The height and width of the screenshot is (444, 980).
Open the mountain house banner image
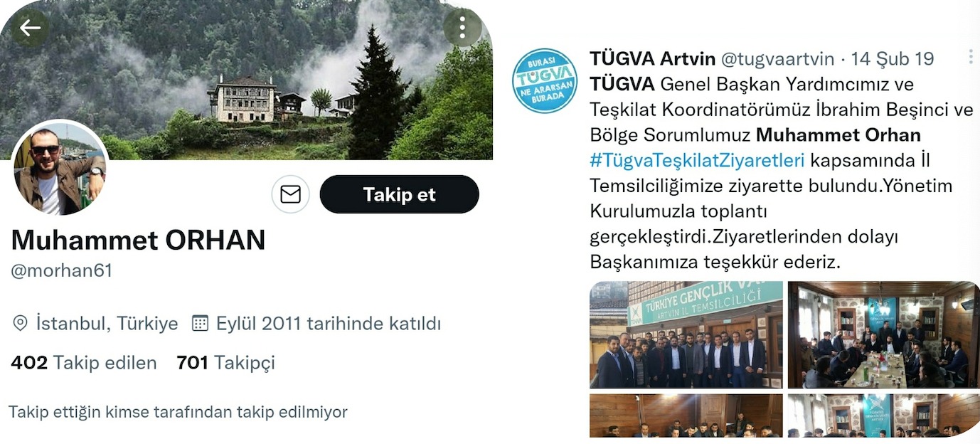click(246, 80)
